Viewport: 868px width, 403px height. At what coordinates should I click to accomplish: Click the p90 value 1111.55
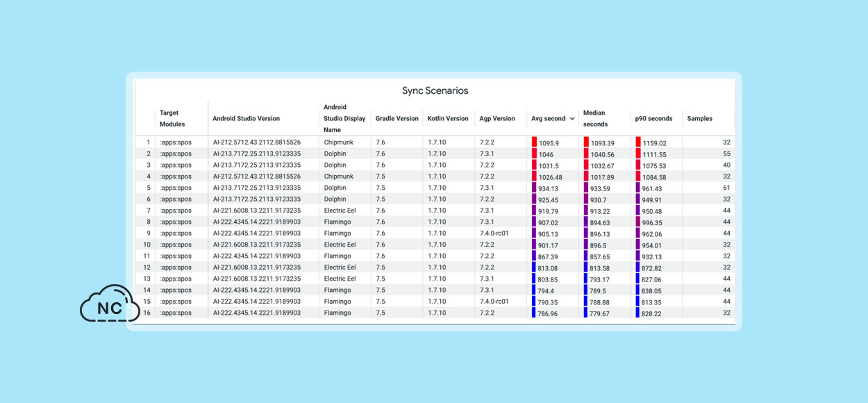(x=655, y=154)
